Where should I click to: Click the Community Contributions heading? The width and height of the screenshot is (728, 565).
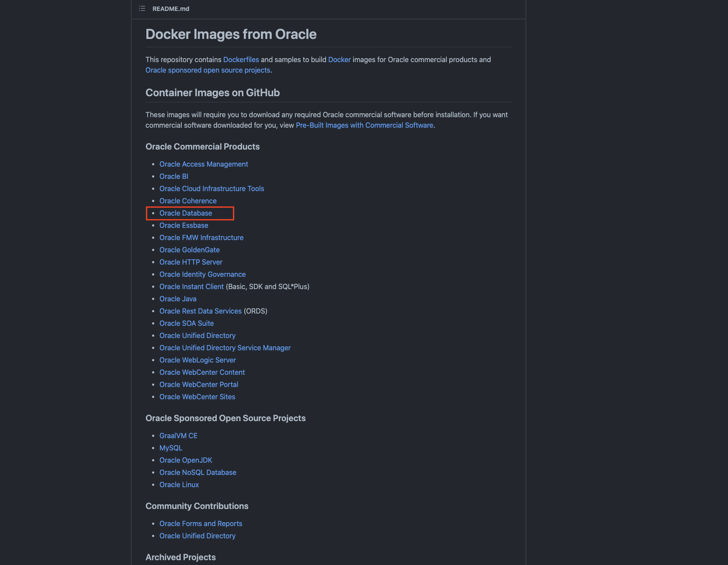pos(197,506)
